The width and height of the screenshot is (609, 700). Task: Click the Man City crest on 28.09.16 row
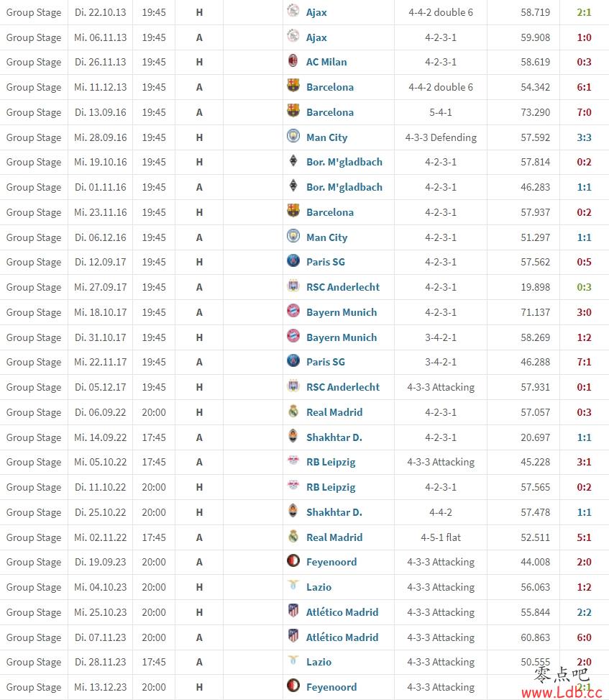293,136
